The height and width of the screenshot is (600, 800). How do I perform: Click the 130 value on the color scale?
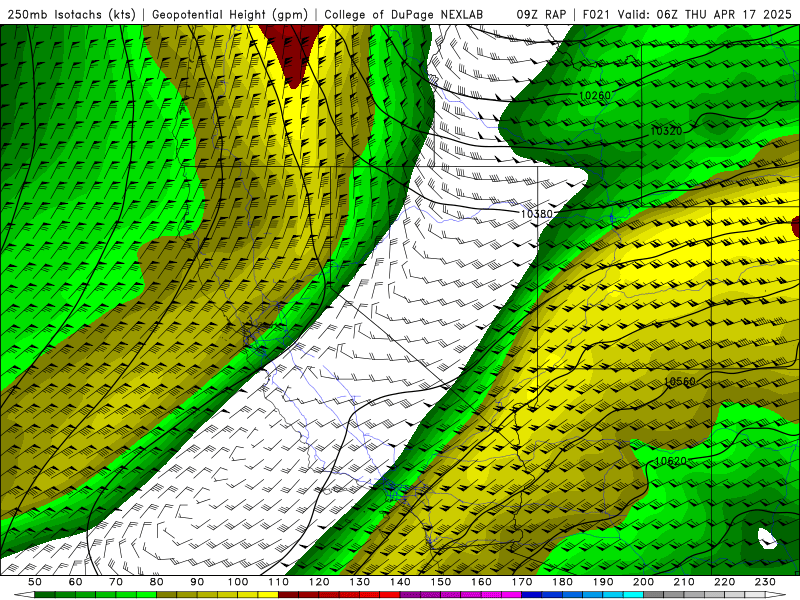pos(360,582)
